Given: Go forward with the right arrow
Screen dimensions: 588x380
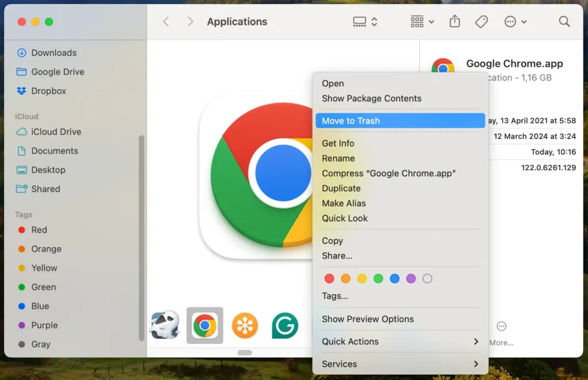Looking at the screenshot, I should 190,22.
